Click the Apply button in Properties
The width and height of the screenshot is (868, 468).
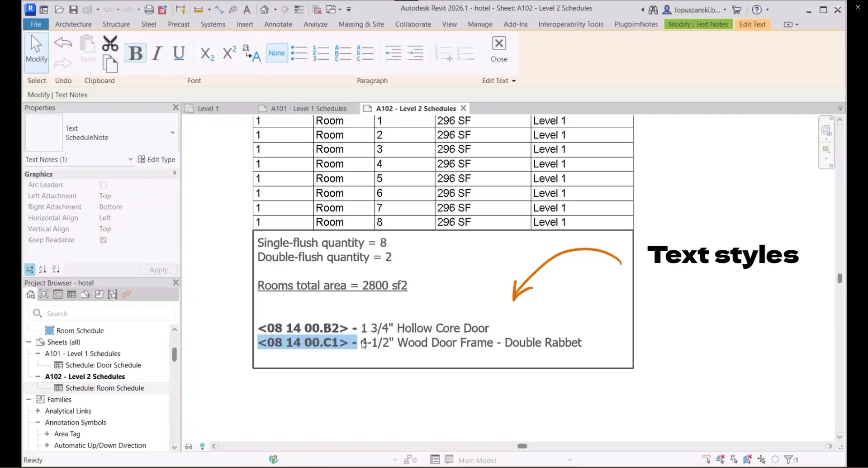click(158, 269)
